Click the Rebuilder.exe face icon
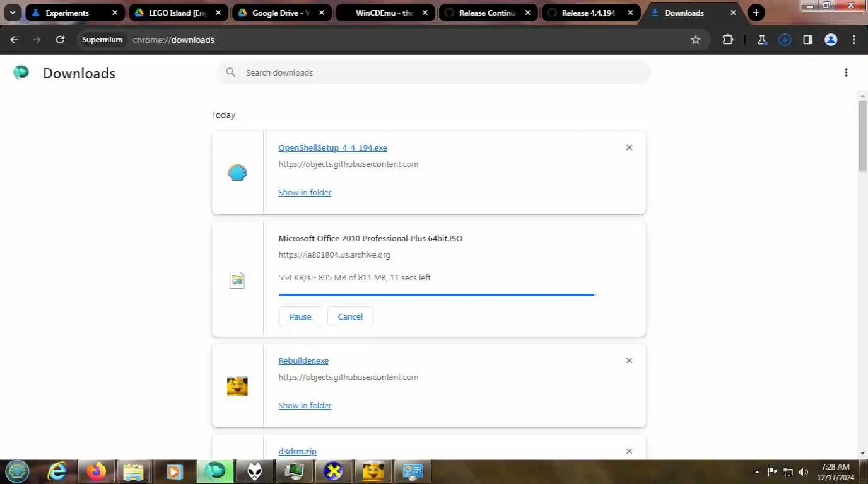The width and height of the screenshot is (868, 484). coord(237,386)
